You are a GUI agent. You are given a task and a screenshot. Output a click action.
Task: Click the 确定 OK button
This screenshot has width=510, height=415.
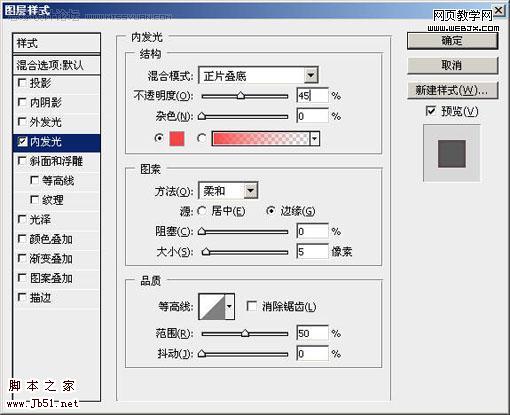452,41
